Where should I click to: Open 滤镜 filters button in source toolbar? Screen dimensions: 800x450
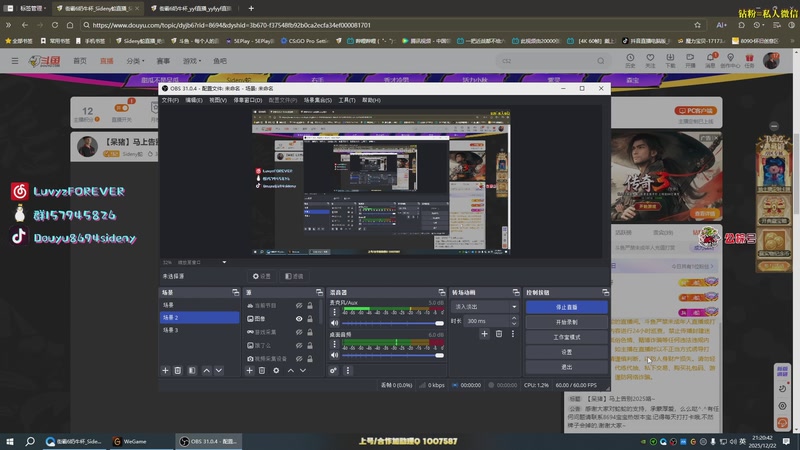point(294,276)
